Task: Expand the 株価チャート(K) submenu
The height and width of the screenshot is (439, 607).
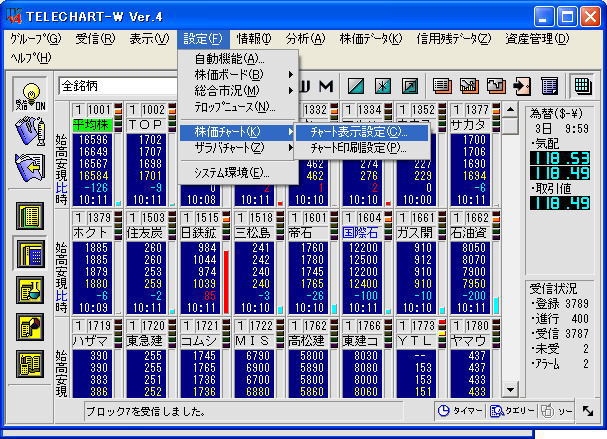Action: 238,132
